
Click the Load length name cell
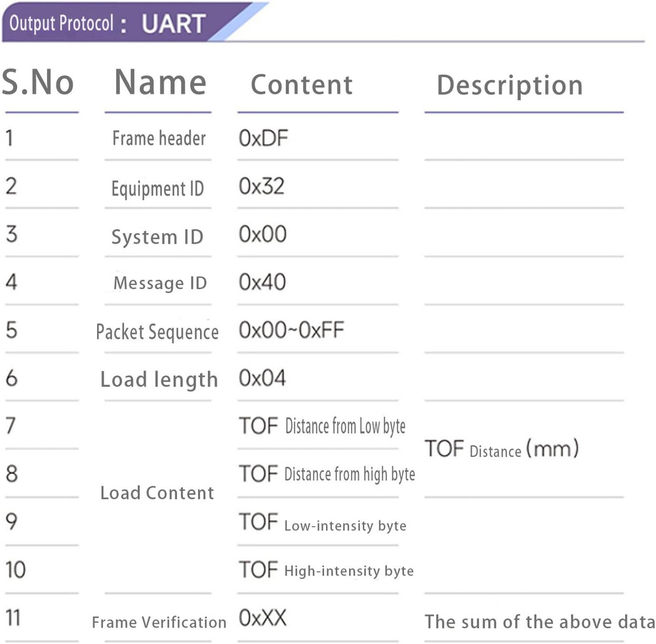pyautogui.click(x=159, y=379)
